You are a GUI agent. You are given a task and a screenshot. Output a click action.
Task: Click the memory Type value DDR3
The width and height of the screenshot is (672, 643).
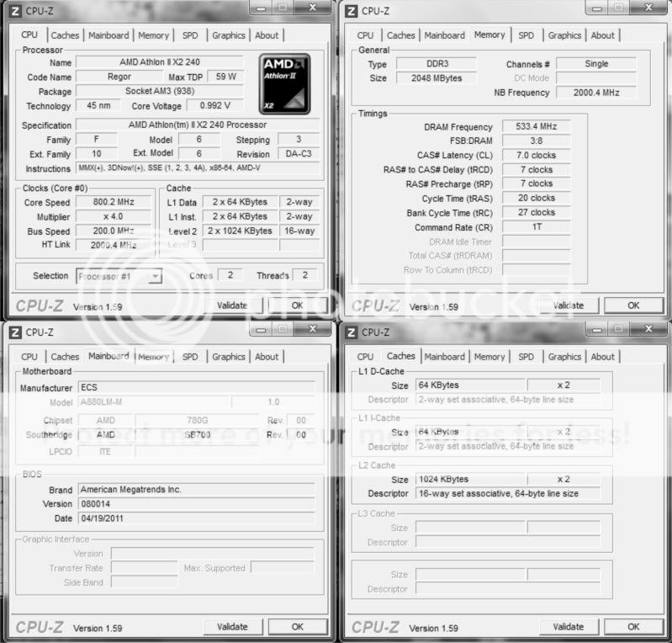point(437,64)
